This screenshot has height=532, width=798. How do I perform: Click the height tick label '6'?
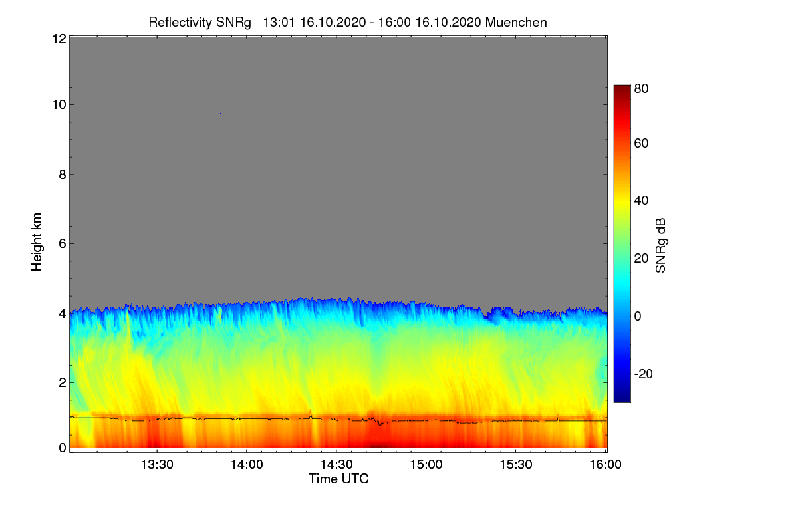[x=62, y=243]
